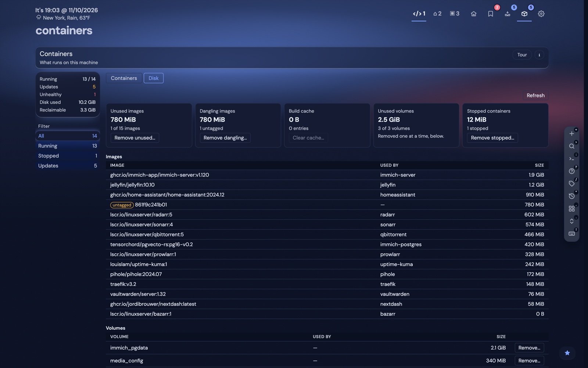The height and width of the screenshot is (368, 588).
Task: Click the USED BY header in Images table
Action: pyautogui.click(x=389, y=165)
